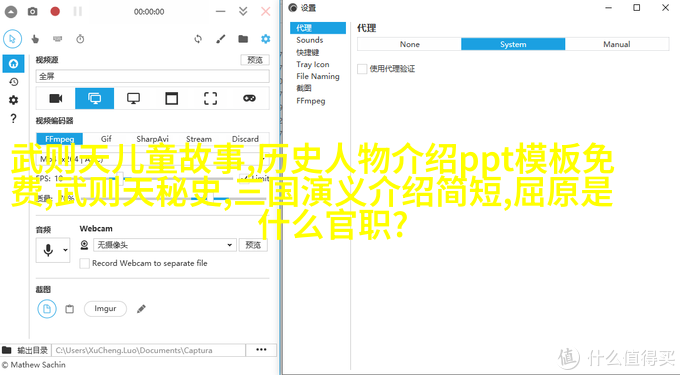This screenshot has height=375, width=680.
Task: Maximize the 设置 settings window
Action: [x=637, y=7]
